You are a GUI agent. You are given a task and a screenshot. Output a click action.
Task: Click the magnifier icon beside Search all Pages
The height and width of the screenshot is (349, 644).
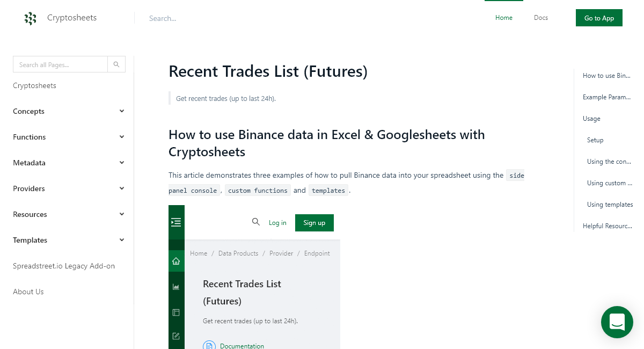point(116,64)
